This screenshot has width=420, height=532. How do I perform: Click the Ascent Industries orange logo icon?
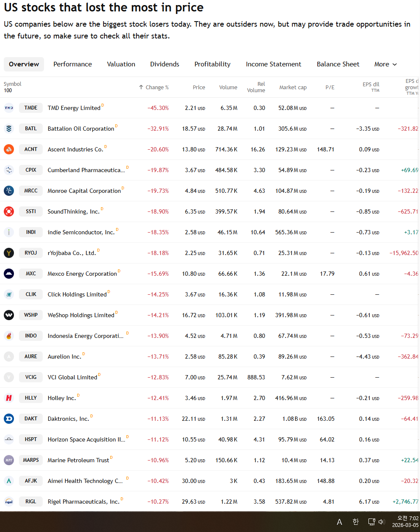[9, 149]
